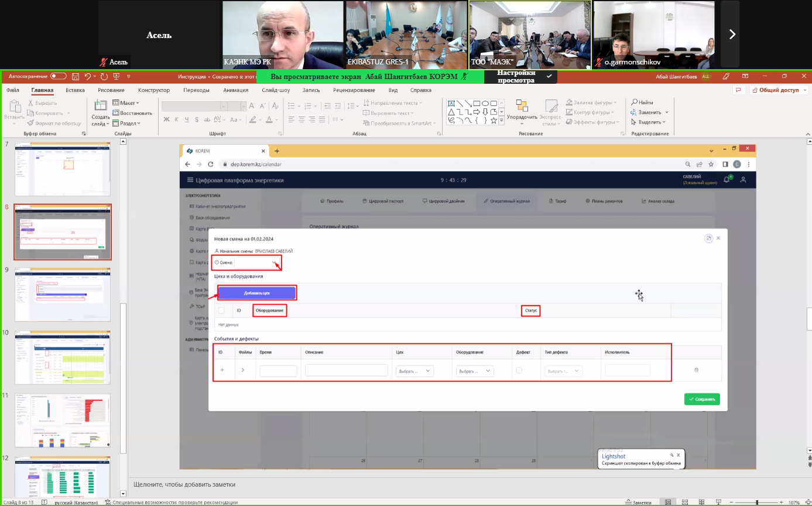Apply bold formatting (Ж)
Screen dimensions: 812x506
coord(167,119)
